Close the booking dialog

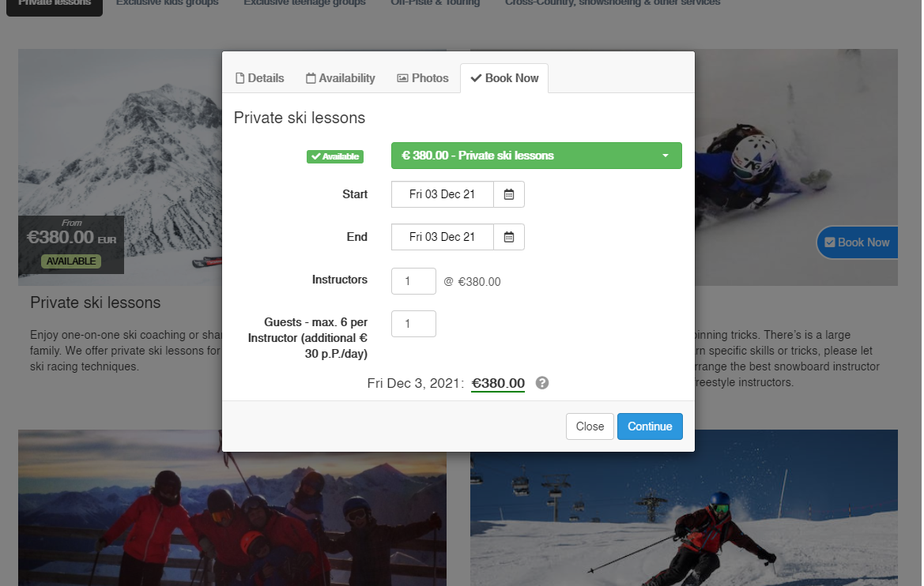click(590, 426)
